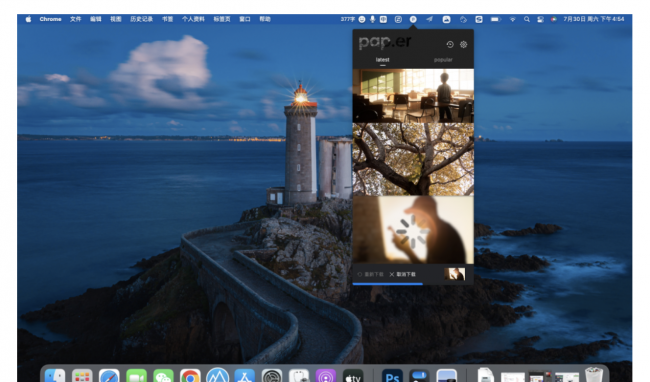Image resolution: width=650 pixels, height=382 pixels.
Task: Open Photoshop from the Dock
Action: tap(392, 375)
